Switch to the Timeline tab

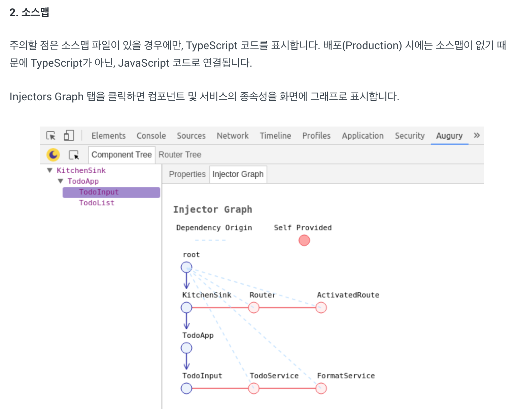[275, 136]
